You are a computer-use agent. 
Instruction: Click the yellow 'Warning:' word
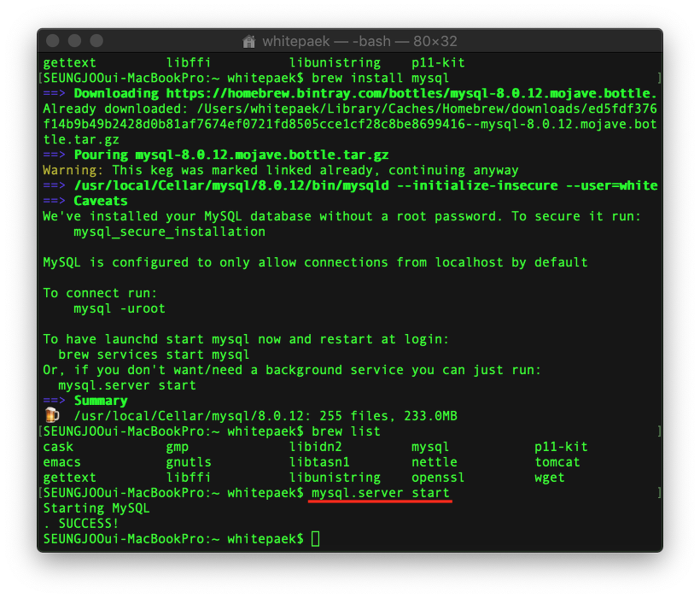[x=73, y=170]
